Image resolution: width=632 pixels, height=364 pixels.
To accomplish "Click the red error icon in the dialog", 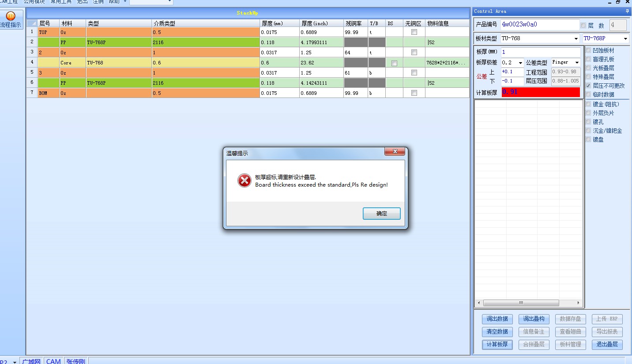I will (x=244, y=180).
